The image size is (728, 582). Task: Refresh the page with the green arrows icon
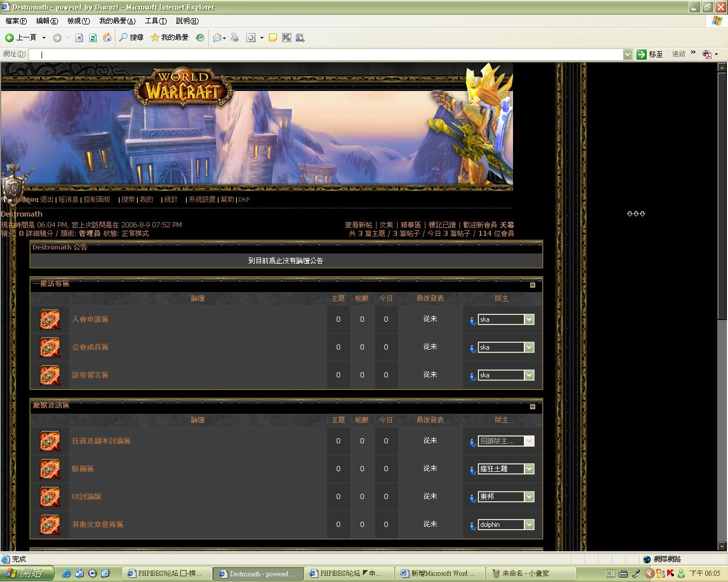[x=93, y=38]
